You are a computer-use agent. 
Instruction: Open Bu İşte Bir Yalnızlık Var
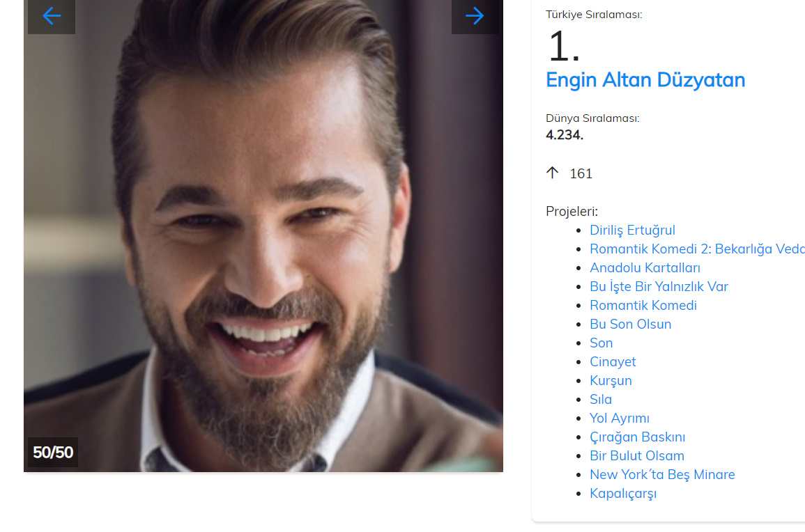pos(659,286)
